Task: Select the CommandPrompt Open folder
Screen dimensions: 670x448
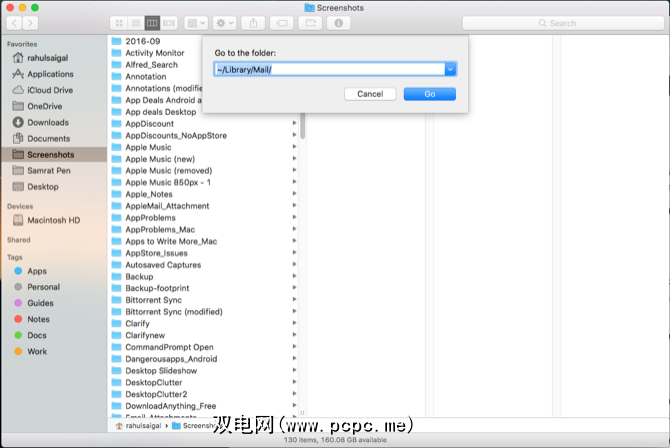Action: [x=169, y=347]
